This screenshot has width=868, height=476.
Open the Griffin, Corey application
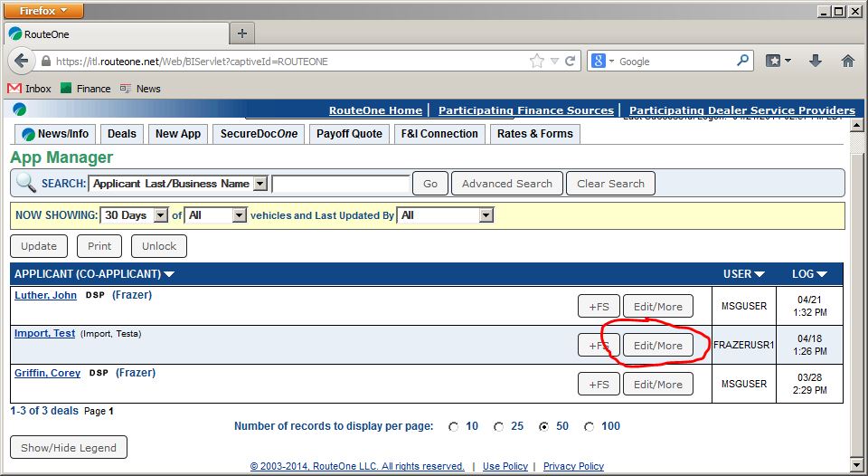click(x=48, y=373)
